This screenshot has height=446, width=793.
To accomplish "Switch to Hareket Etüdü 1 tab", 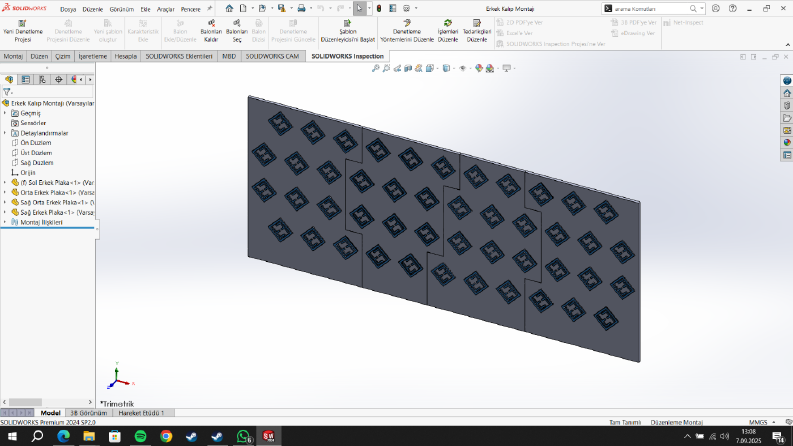I will point(141,413).
